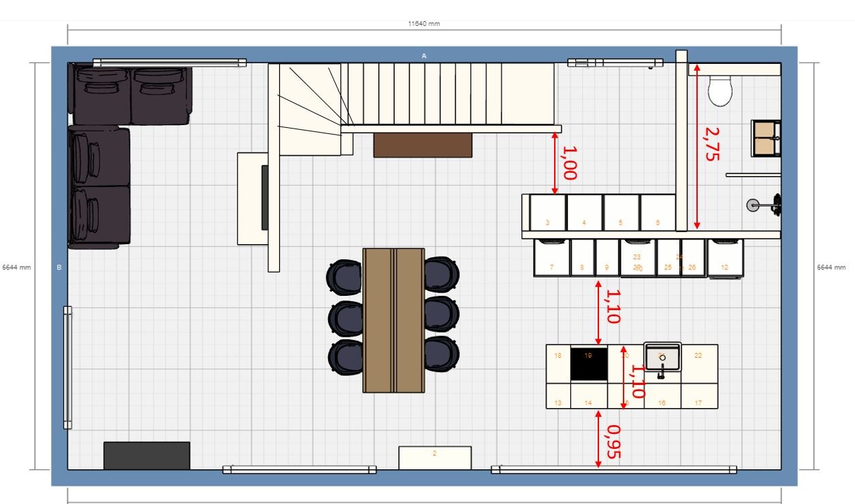Click the item labeled 2 on bottom wall
The image size is (855, 504).
[x=434, y=457]
